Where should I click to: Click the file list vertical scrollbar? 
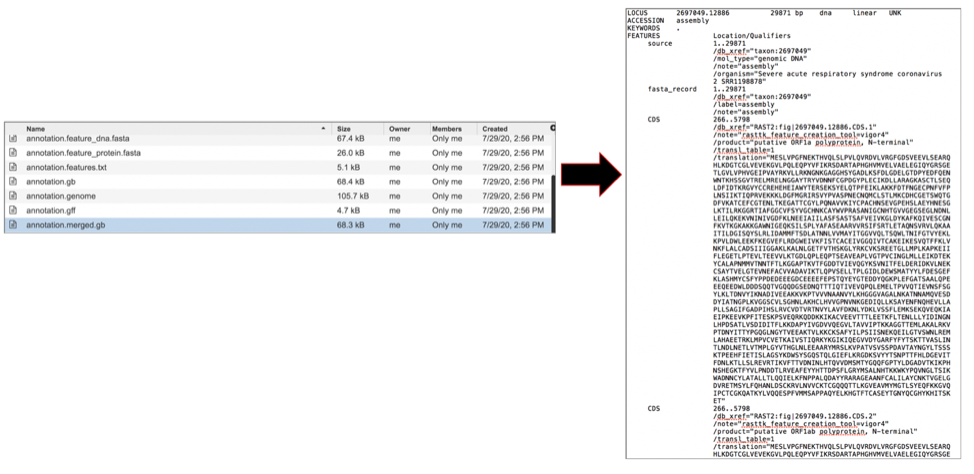click(553, 180)
